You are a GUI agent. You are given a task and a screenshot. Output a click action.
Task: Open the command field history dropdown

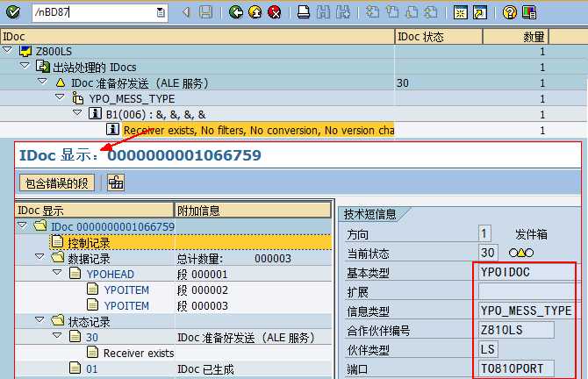pyautogui.click(x=161, y=12)
